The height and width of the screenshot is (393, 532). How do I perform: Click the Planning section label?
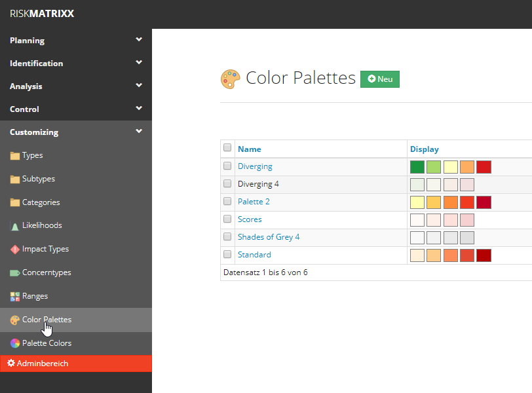click(27, 41)
